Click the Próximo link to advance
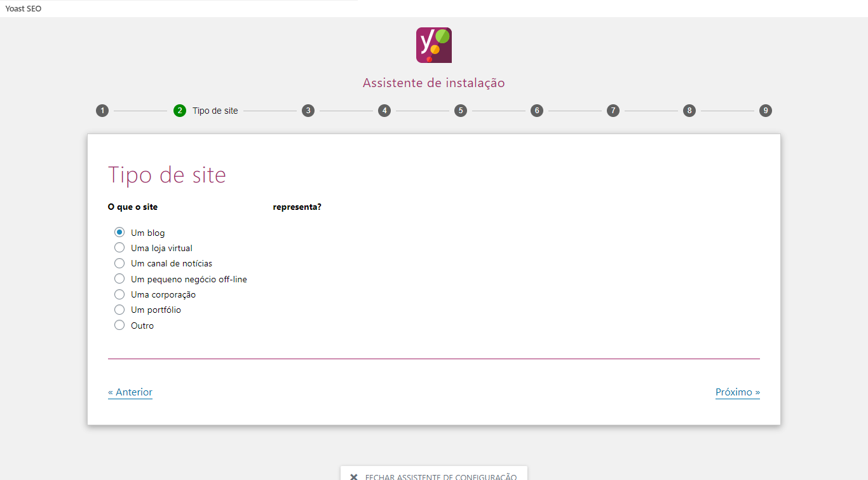The width and height of the screenshot is (868, 480). [737, 392]
